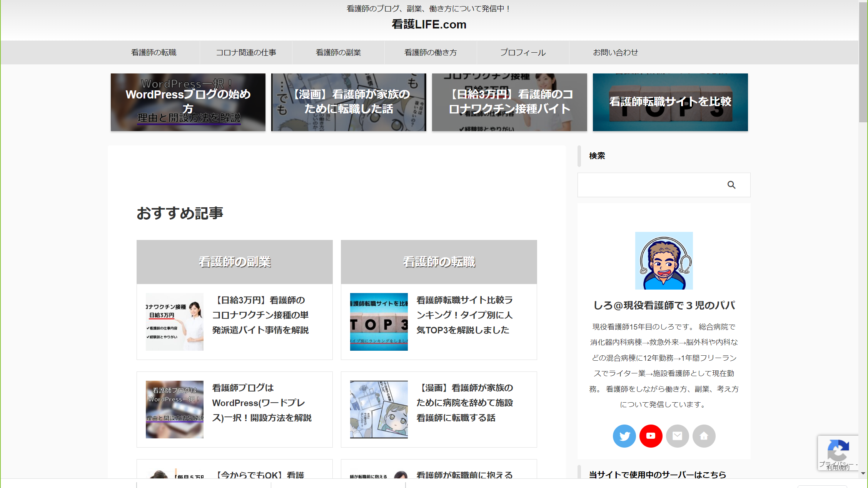Screen dimensions: 868x488
Task: Select 看護師の副業 in navigation bar
Action: coord(338,52)
